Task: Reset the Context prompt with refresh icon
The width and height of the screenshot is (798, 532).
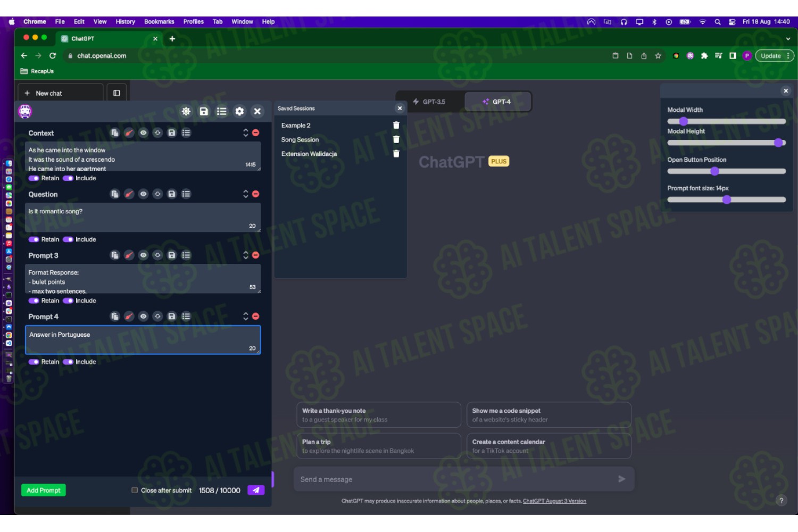Action: (157, 133)
